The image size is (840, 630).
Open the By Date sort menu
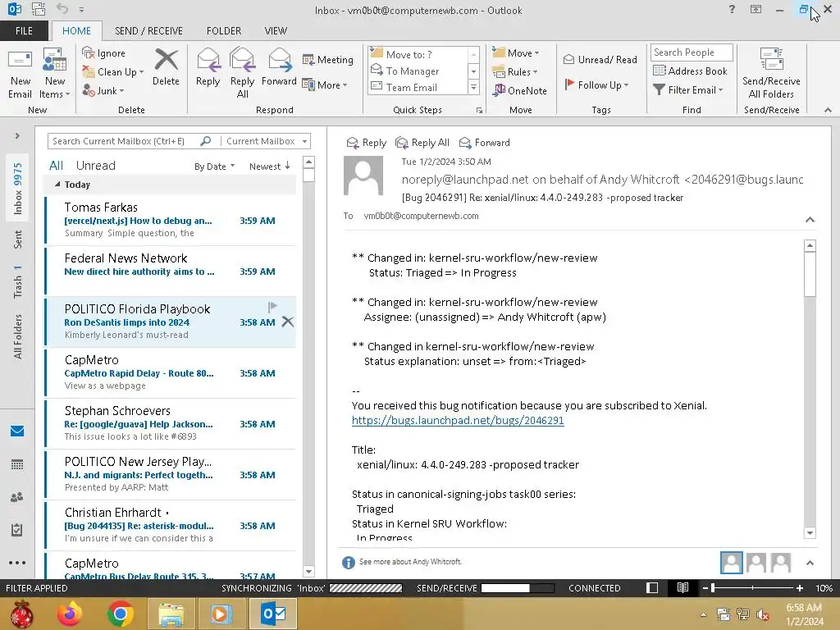coord(214,166)
